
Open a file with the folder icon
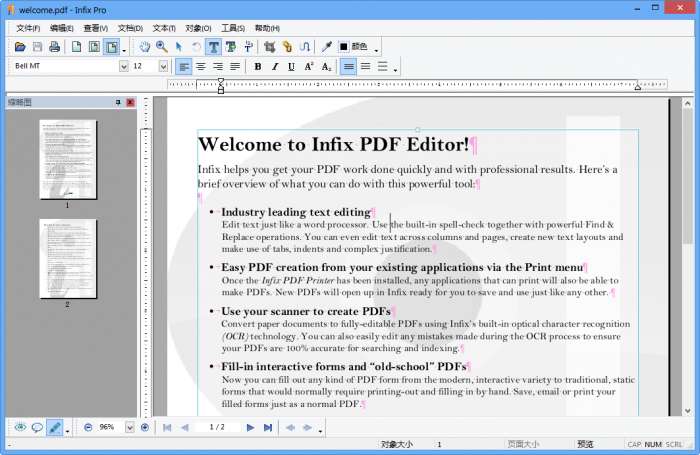coord(20,47)
